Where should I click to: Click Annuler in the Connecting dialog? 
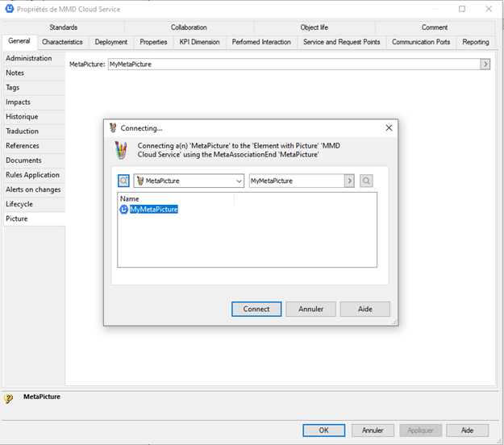(x=310, y=309)
